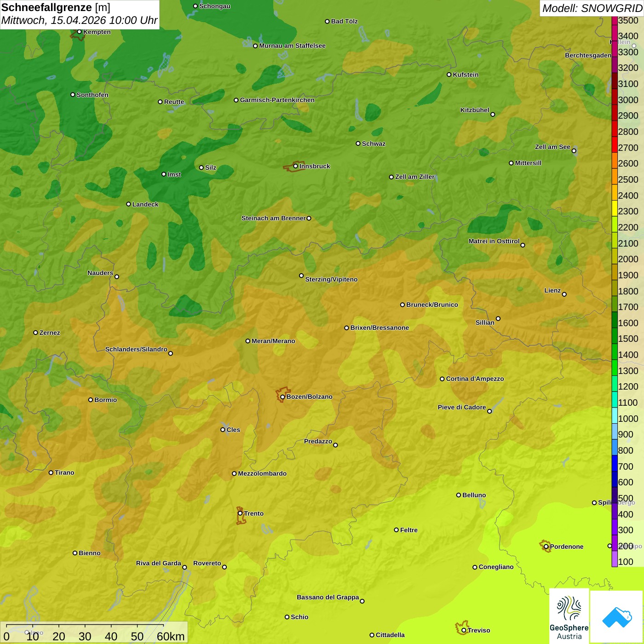Click the Treviso city marker

click(464, 630)
